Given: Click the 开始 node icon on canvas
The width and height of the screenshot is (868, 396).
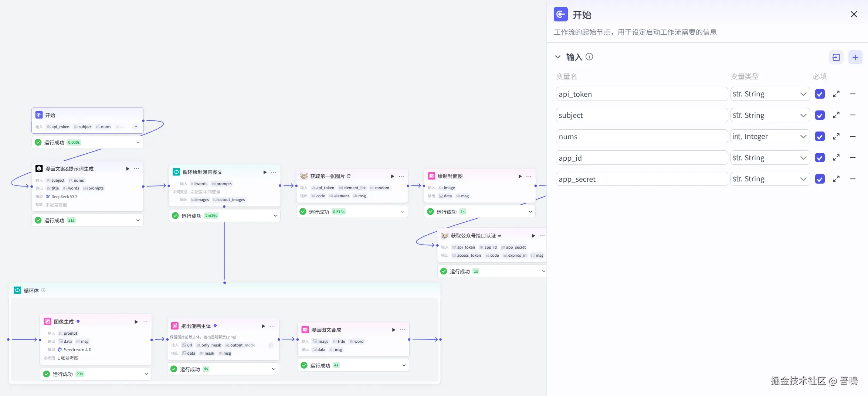Looking at the screenshot, I should click(x=39, y=115).
